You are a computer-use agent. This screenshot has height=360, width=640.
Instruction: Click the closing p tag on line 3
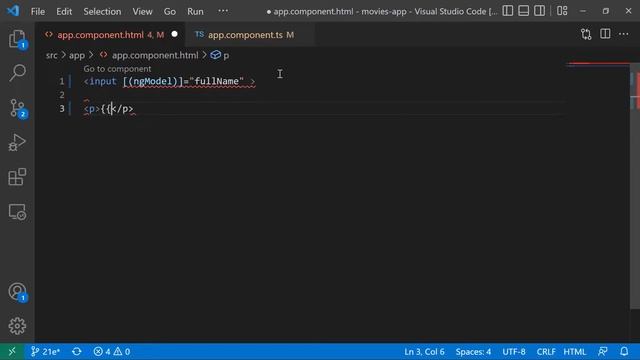(x=123, y=109)
